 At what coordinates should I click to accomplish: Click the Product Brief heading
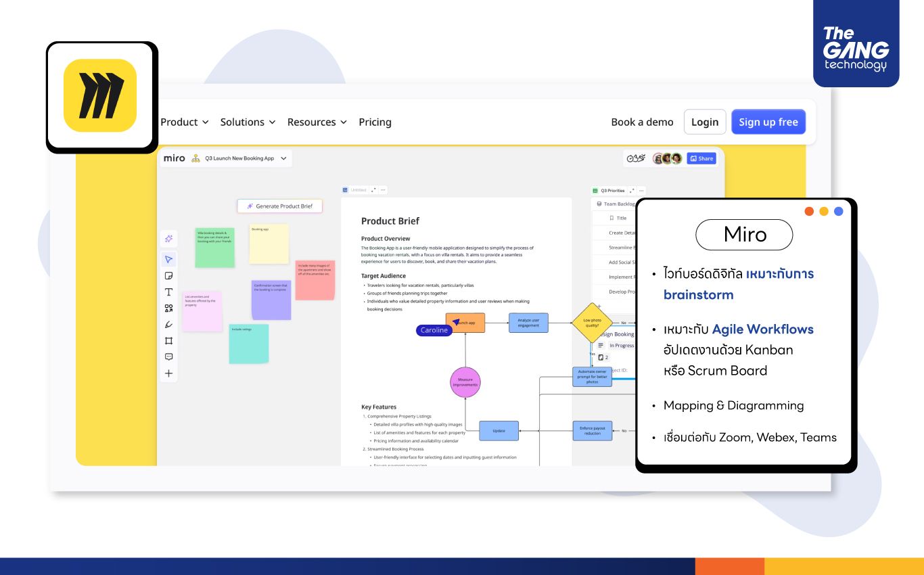(x=390, y=221)
